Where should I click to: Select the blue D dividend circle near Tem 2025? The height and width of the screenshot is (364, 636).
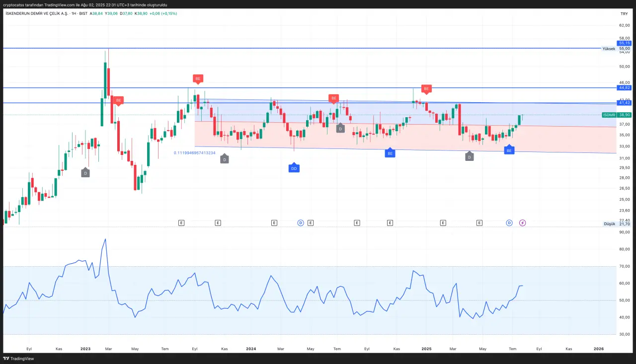(x=509, y=223)
